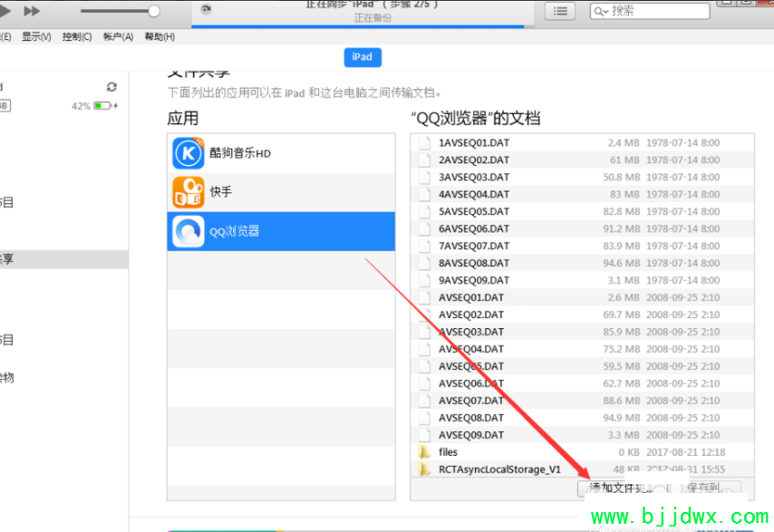Select file AVSEQ06.DAT
This screenshot has width=774, height=532.
point(582,383)
